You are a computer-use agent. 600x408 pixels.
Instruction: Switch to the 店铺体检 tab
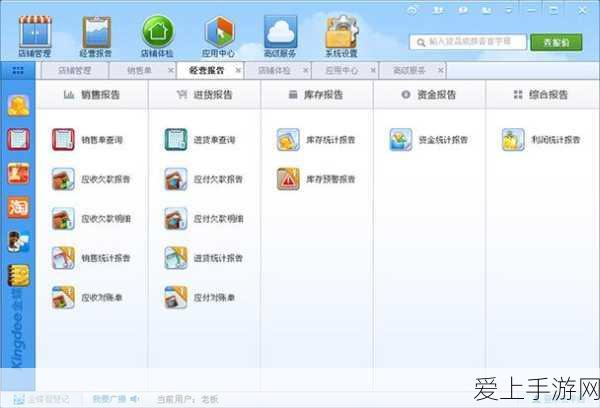[x=274, y=70]
